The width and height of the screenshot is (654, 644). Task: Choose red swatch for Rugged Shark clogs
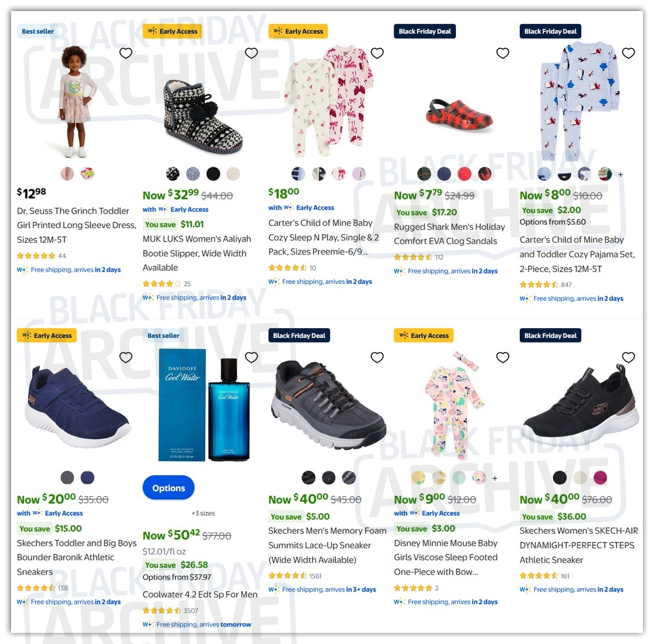(464, 174)
